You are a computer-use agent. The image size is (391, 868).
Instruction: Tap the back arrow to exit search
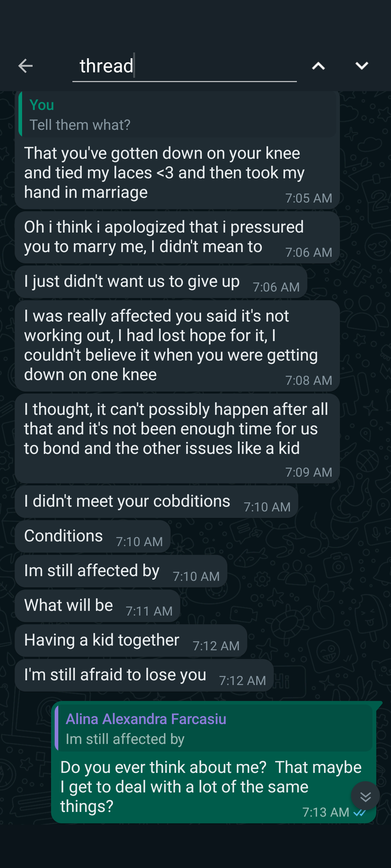25,66
